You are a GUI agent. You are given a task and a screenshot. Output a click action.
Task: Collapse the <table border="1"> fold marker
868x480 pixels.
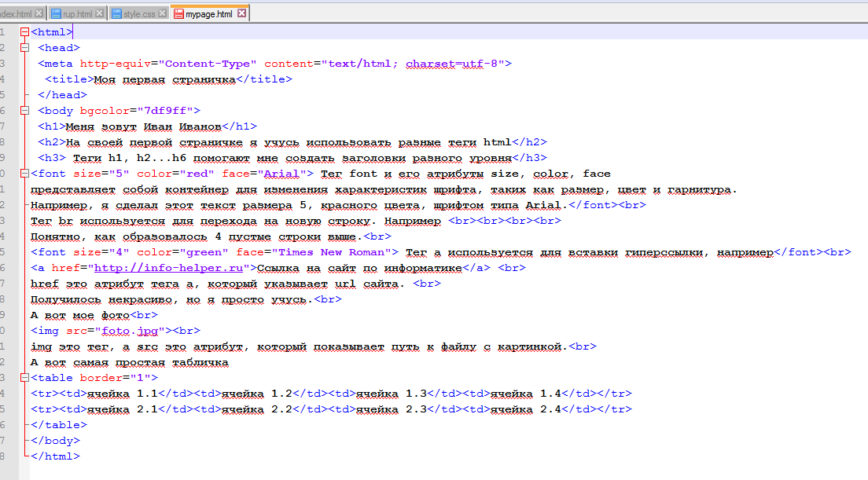(x=24, y=378)
